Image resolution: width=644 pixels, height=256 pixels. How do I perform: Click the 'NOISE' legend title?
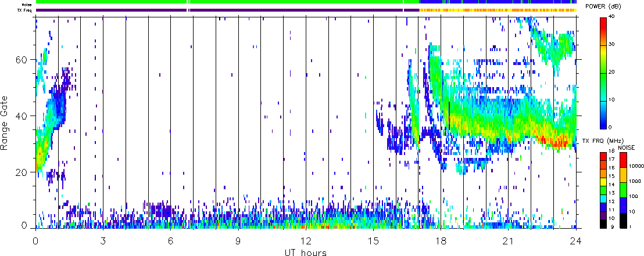coord(626,147)
